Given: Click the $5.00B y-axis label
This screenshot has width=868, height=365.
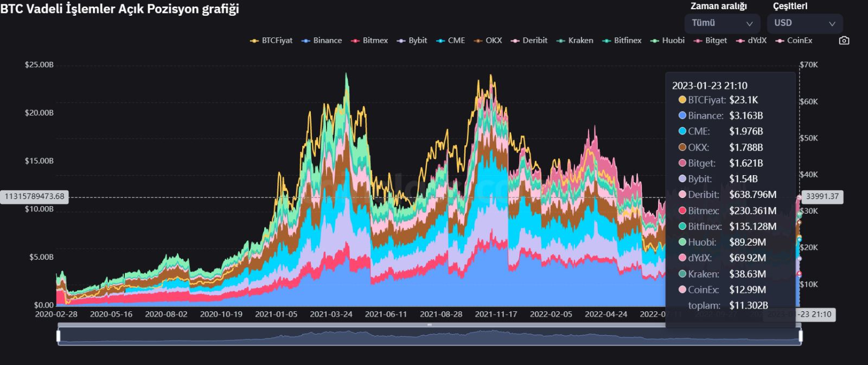Looking at the screenshot, I should (41, 257).
